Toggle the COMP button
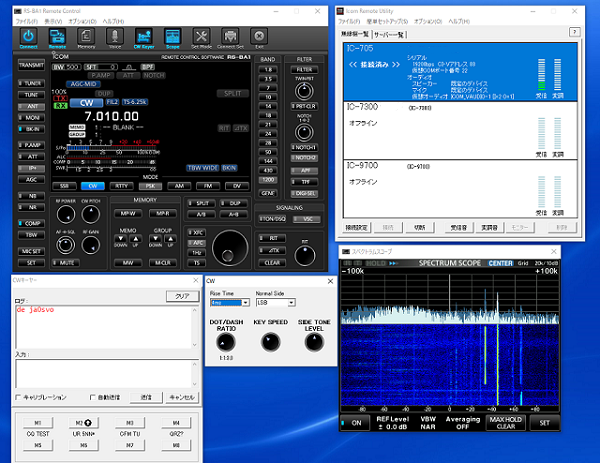The height and width of the screenshot is (463, 600). [x=31, y=223]
